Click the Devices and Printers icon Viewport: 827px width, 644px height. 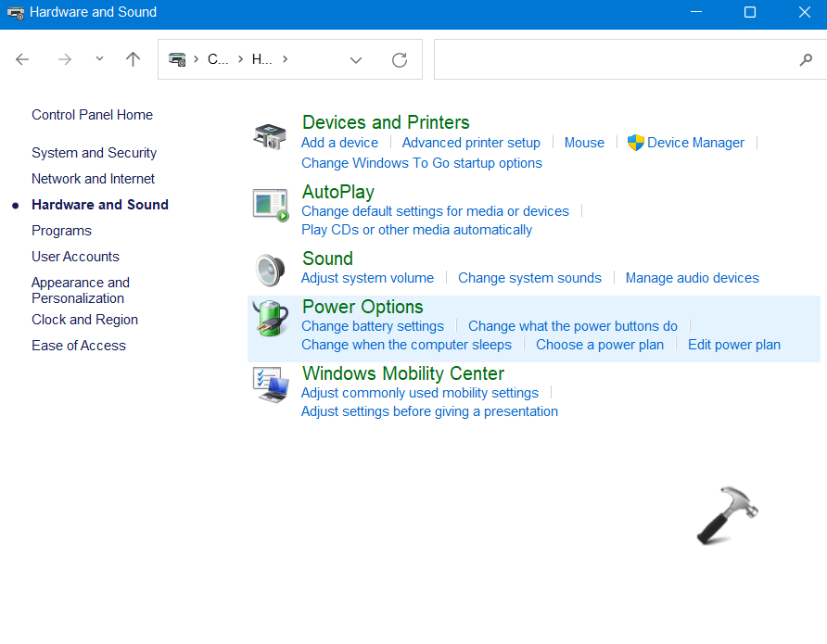[x=270, y=136]
